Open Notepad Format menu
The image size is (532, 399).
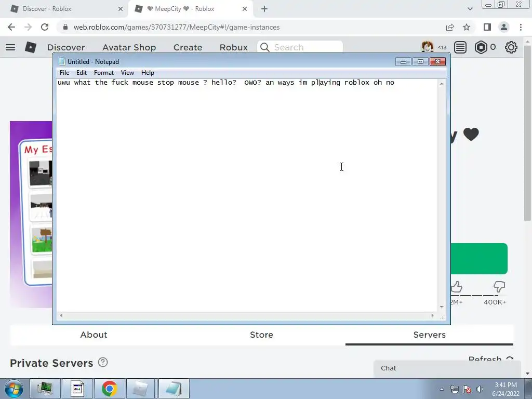(x=104, y=73)
